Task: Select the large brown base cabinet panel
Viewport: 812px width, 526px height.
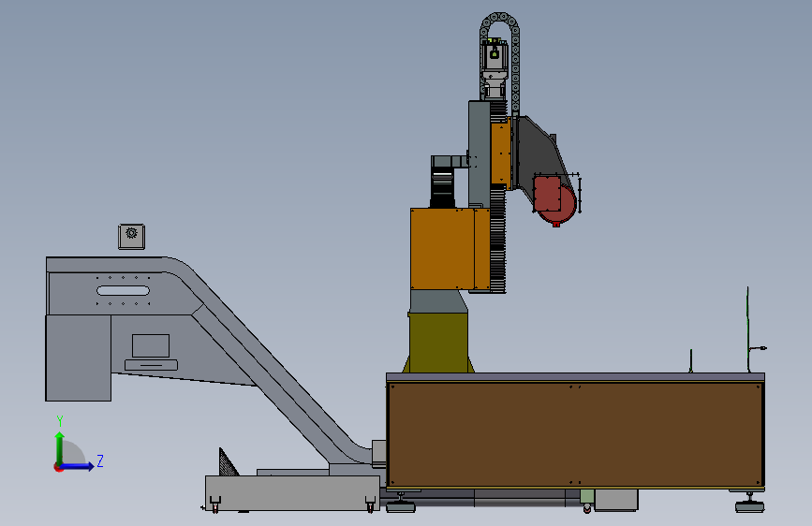Action: point(575,435)
